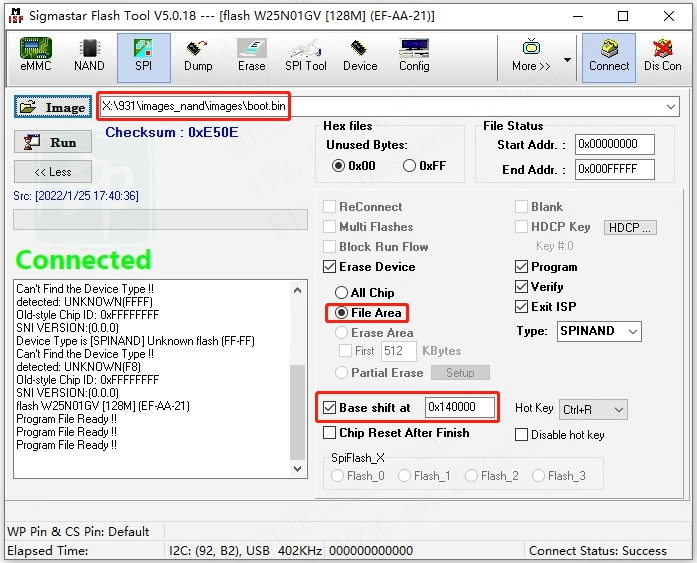
Task: Expand the image file path dropdown
Action: [x=669, y=107]
